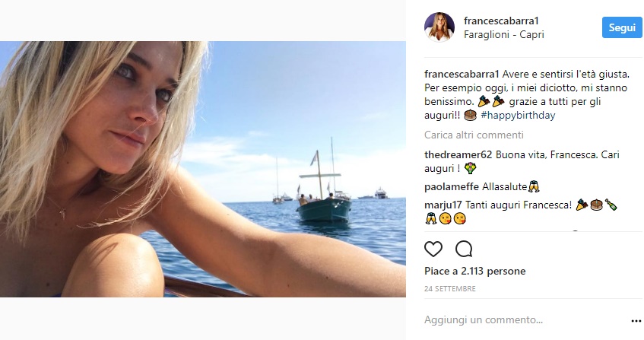Focus the Aggiungi un commento field
The width and height of the screenshot is (644, 340).
pyautogui.click(x=517, y=321)
